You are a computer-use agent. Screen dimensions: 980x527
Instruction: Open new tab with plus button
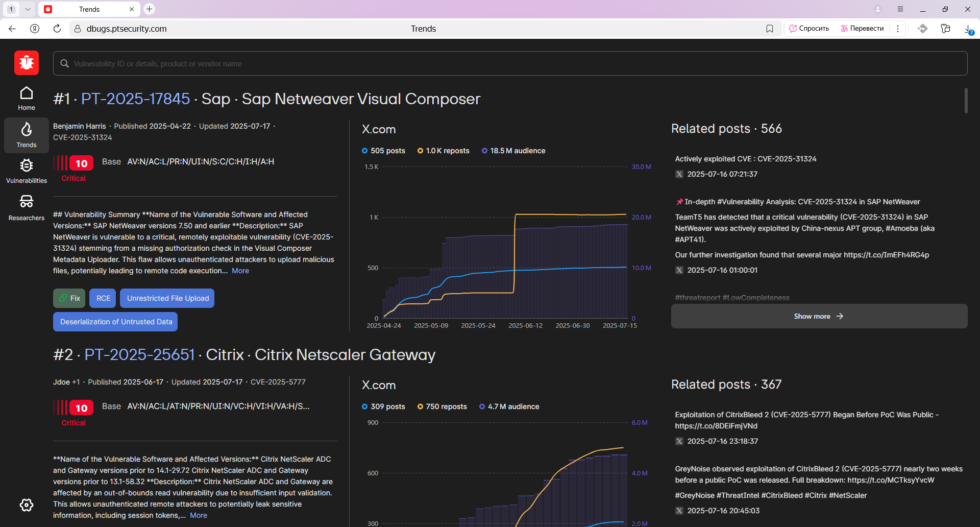(149, 9)
